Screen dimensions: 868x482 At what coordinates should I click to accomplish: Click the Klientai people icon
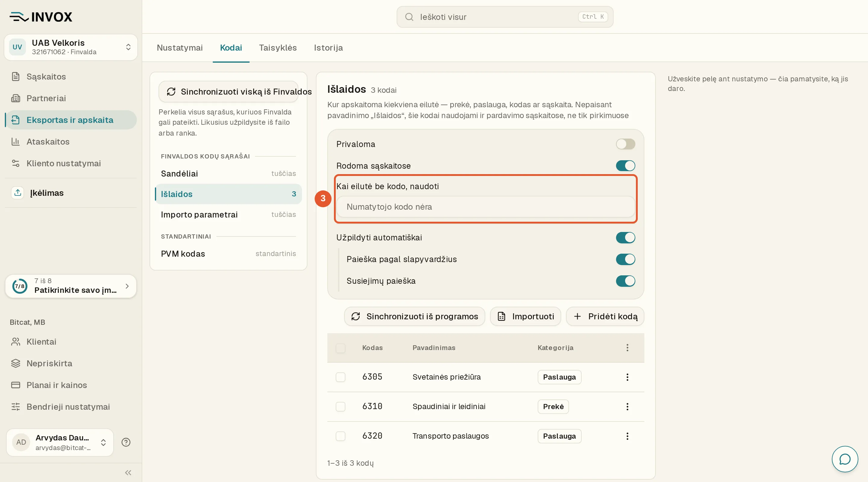coord(15,342)
